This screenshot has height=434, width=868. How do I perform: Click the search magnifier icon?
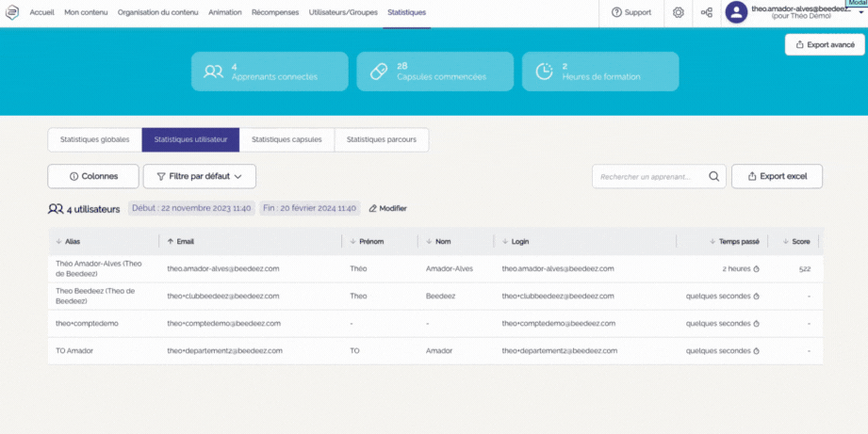pos(714,176)
